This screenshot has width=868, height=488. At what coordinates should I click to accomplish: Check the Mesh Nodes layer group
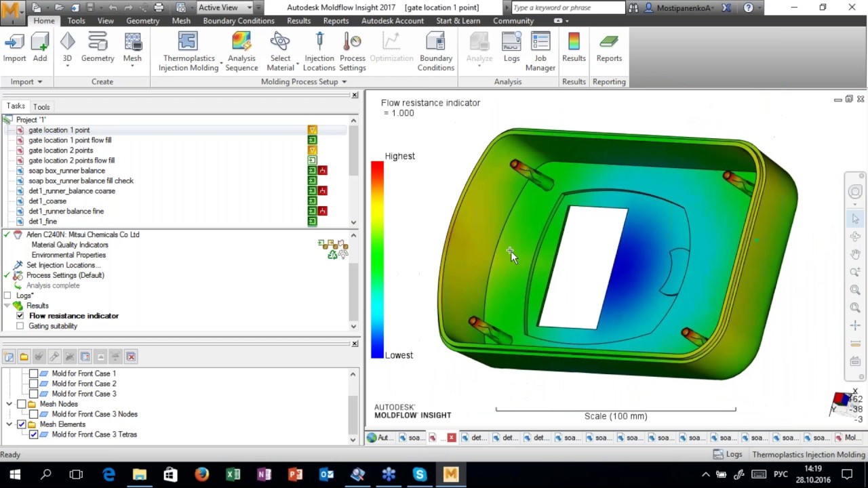(22, 404)
